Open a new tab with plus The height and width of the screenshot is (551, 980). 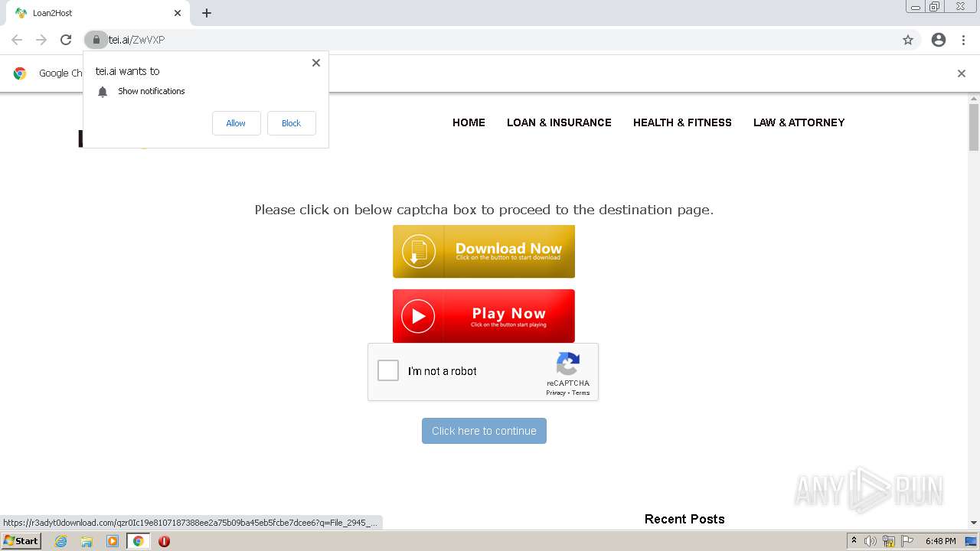207,13
